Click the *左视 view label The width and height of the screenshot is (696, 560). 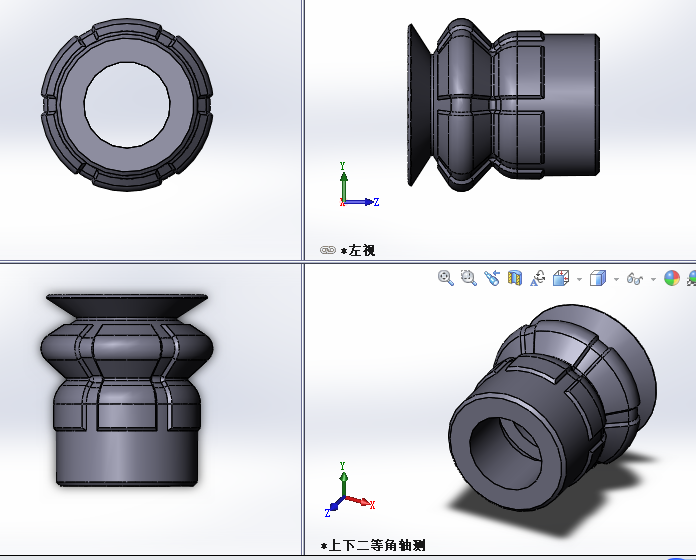coord(358,250)
